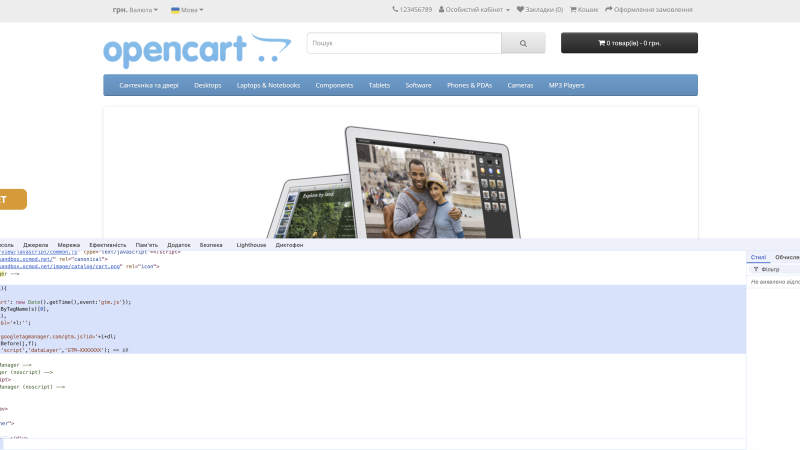Switch to the Пам'ять DevTools tab
800x450 pixels.
tap(146, 245)
